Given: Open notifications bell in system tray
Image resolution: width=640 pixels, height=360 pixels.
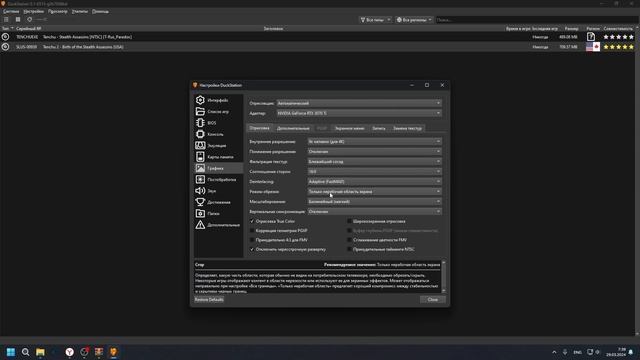Looking at the screenshot, I should 631,352.
